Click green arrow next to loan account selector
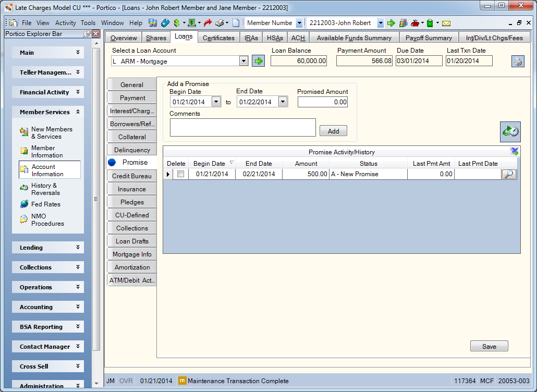 (258, 62)
